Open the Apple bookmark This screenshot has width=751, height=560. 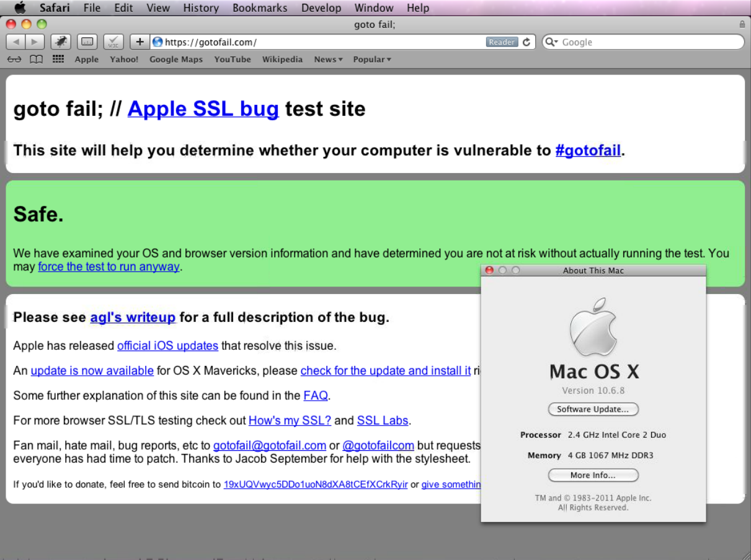pyautogui.click(x=87, y=60)
